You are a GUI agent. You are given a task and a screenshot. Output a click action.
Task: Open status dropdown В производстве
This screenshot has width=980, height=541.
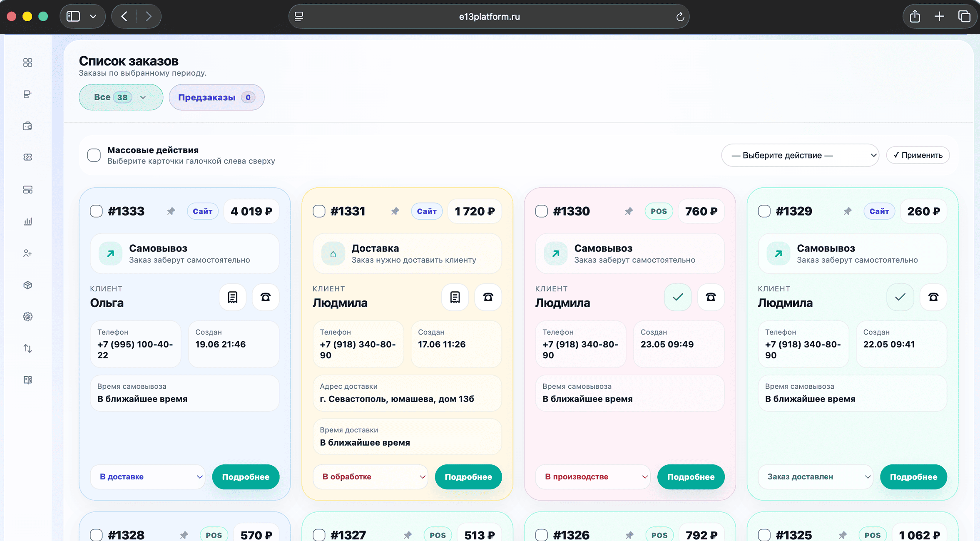[593, 477]
